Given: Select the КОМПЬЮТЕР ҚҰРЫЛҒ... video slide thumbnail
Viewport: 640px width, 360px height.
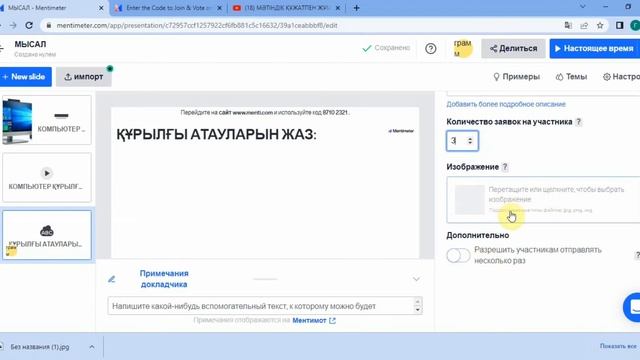Looking at the screenshot, I should pos(47,178).
